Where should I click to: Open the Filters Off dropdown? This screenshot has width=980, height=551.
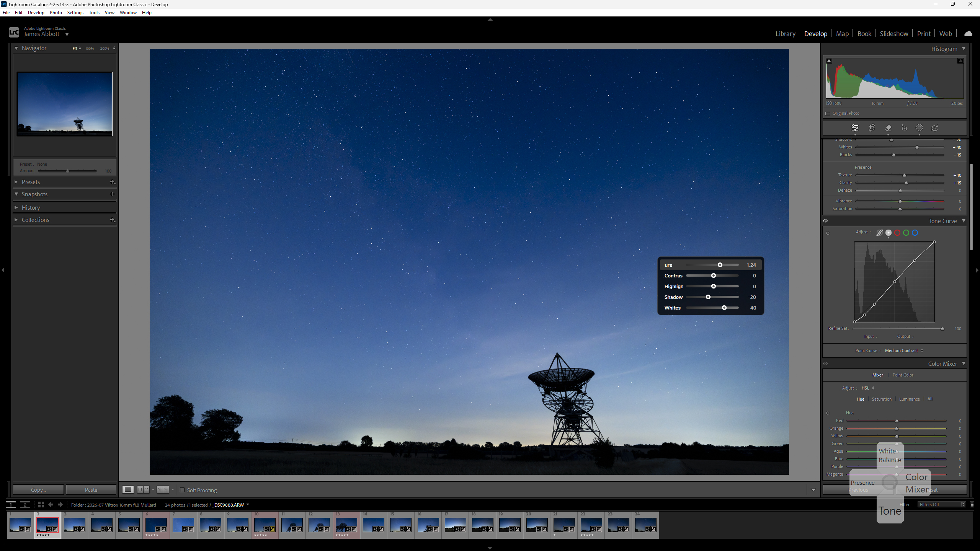[x=941, y=505]
